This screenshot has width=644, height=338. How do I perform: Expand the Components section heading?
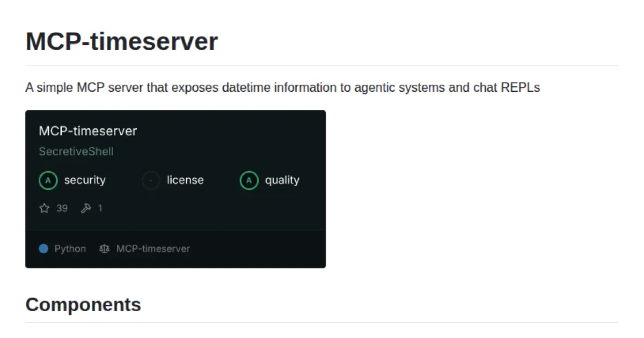(83, 304)
